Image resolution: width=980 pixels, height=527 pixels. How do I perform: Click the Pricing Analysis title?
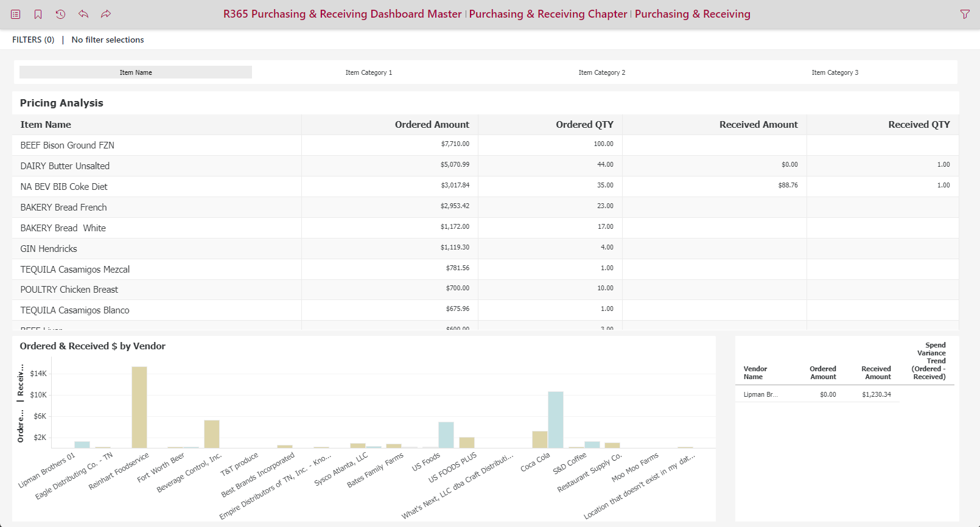61,103
